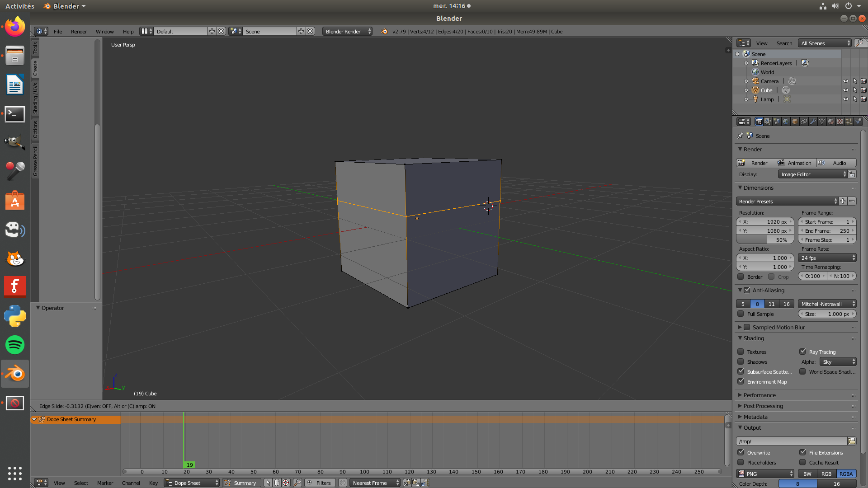The height and width of the screenshot is (488, 868).
Task: Toggle Shadows rendering option
Action: click(x=741, y=361)
